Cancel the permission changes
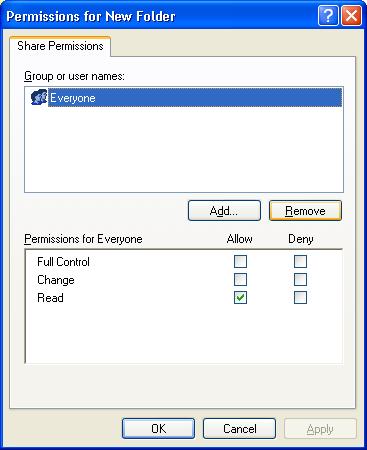 (240, 429)
